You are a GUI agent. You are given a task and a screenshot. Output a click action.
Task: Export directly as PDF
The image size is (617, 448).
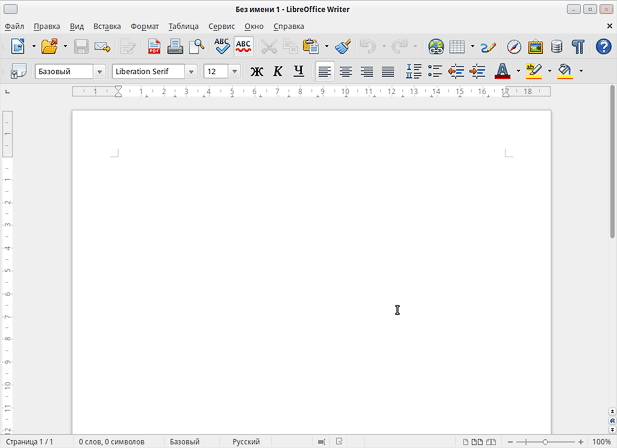tap(154, 46)
